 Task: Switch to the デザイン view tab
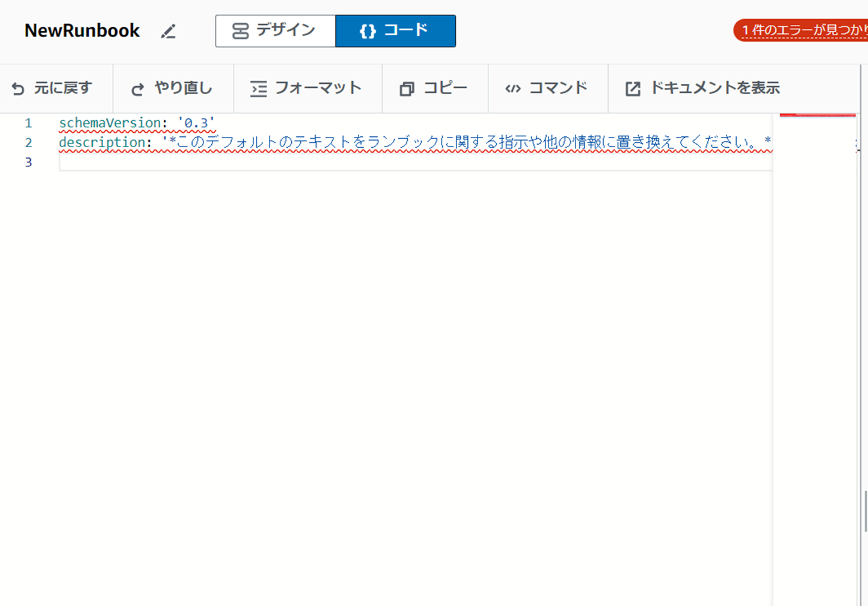pos(275,31)
